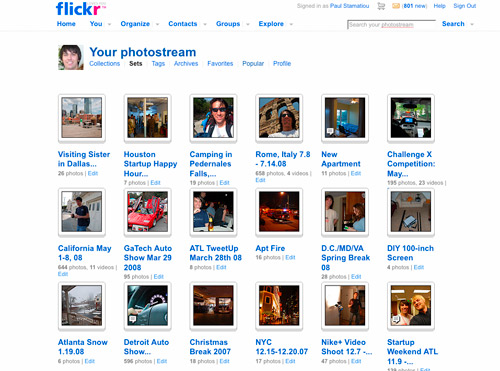Screen dimensions: 500x371
Task: Expand the You menu arrow
Action: 109,24
